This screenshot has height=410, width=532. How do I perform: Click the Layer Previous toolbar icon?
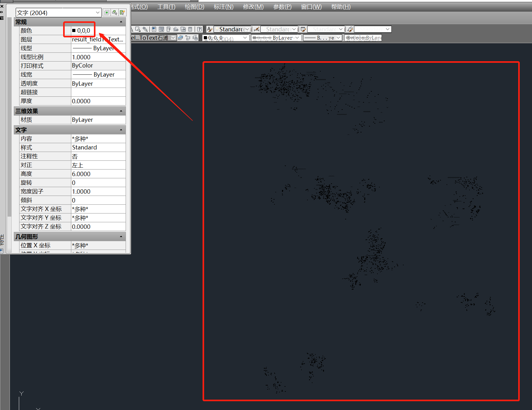187,37
